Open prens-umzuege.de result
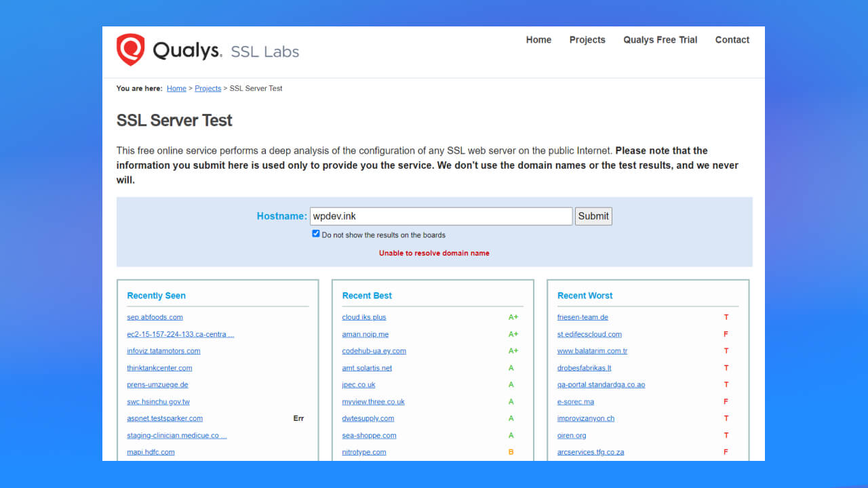Image resolution: width=868 pixels, height=488 pixels. 157,385
